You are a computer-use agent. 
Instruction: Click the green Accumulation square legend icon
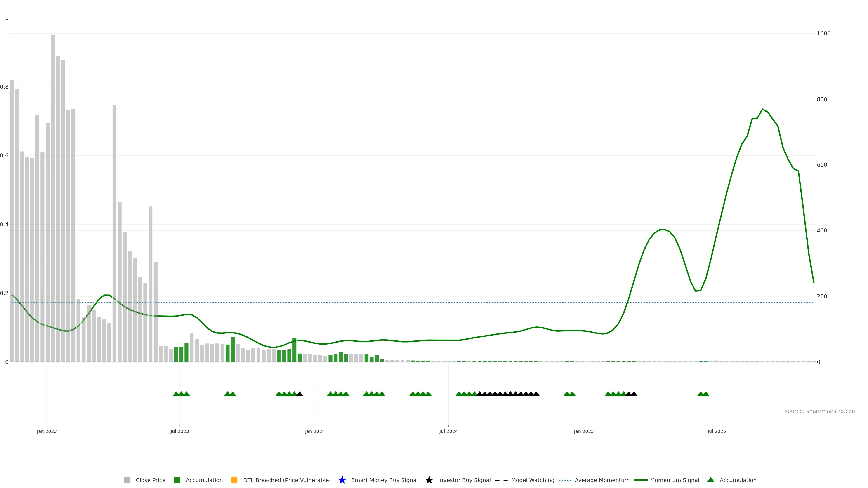(177, 480)
